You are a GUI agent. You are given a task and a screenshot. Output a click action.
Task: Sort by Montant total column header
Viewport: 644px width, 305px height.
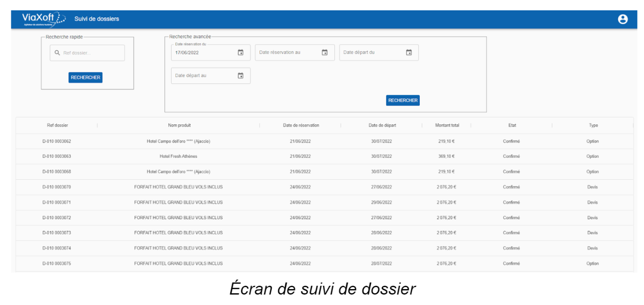[x=447, y=125]
